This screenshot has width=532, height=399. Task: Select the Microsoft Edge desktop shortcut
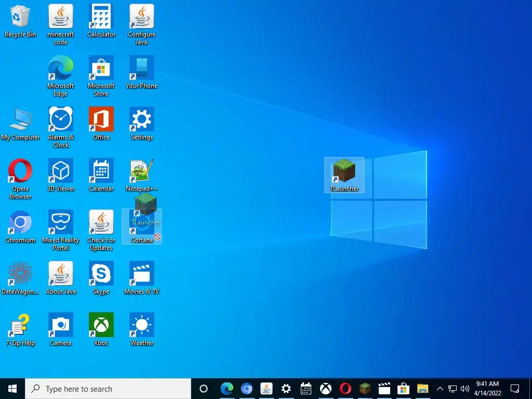point(60,76)
